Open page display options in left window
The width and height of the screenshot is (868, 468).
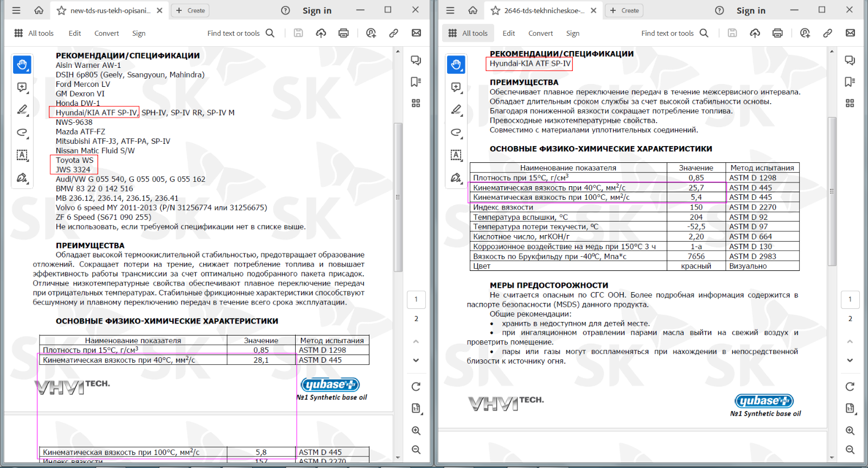[x=416, y=408]
